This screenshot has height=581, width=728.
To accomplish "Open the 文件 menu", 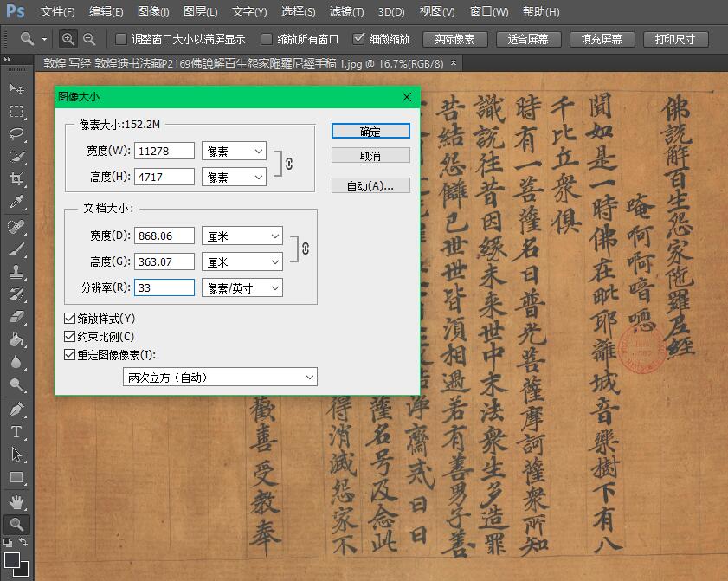I will coord(57,11).
